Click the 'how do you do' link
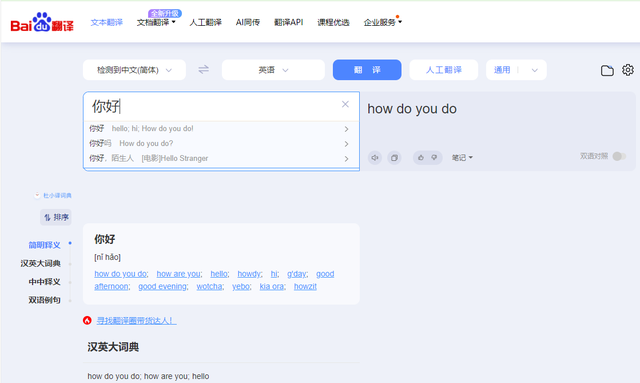640x383 pixels. pos(121,274)
